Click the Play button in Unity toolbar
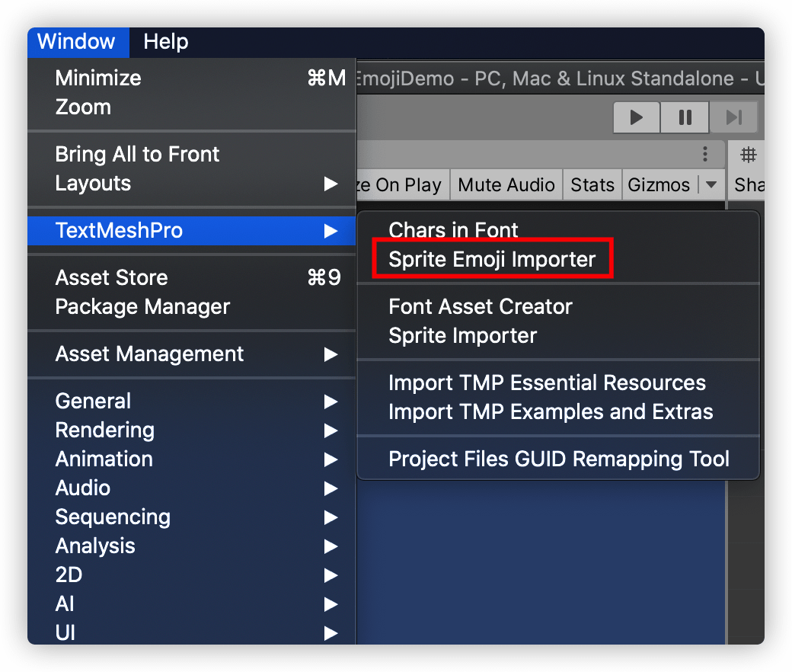Image resolution: width=792 pixels, height=672 pixels. [x=637, y=117]
